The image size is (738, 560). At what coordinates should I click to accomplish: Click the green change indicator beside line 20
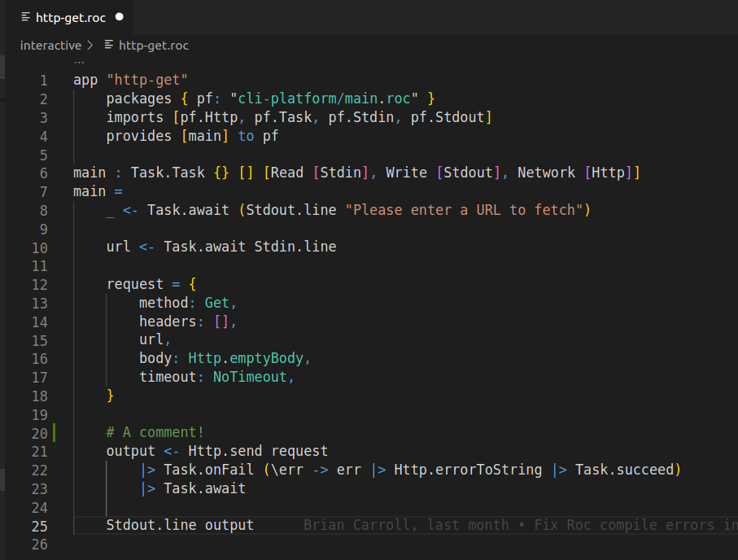[52, 432]
